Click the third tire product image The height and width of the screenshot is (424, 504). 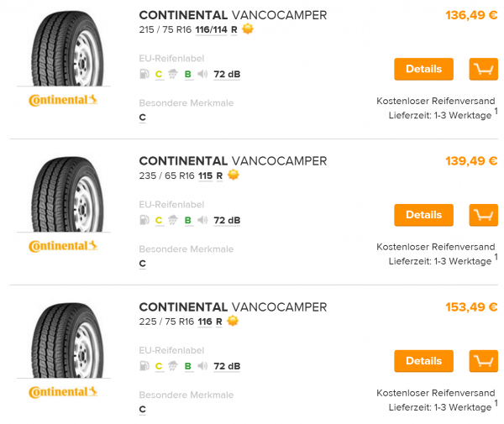[63, 341]
